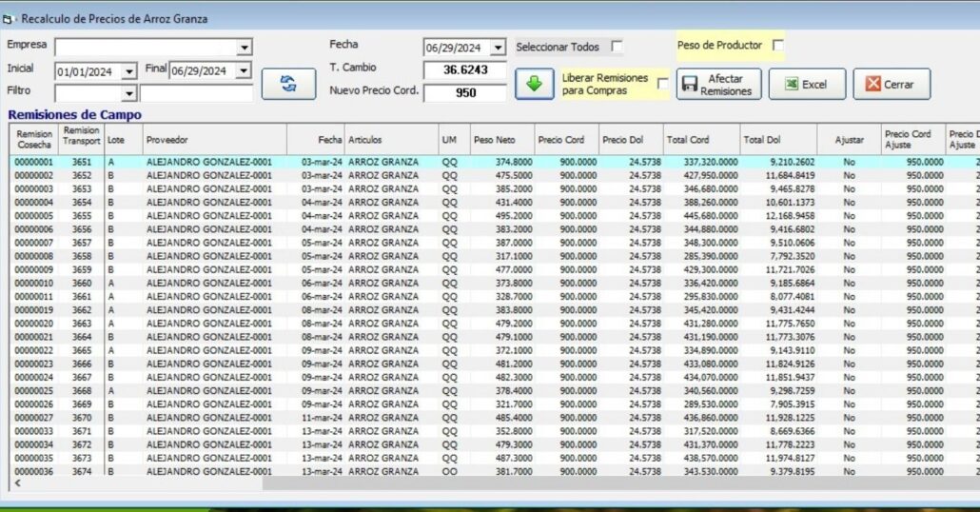Open the Final date dropdown arrow
The width and height of the screenshot is (980, 512).
pyautogui.click(x=244, y=71)
